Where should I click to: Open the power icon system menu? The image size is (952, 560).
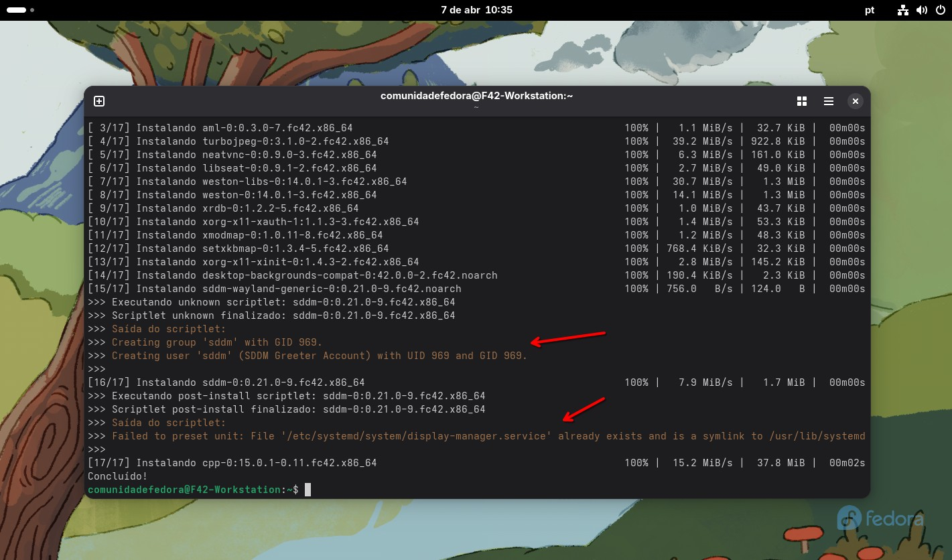point(940,10)
